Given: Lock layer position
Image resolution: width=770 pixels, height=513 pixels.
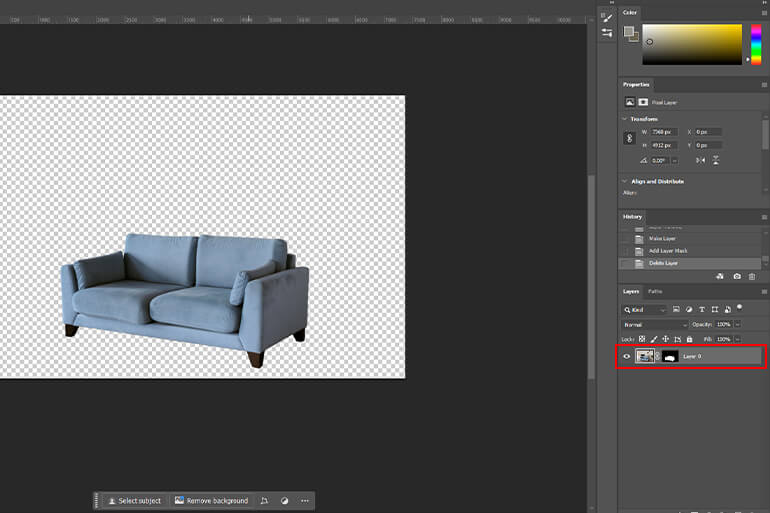Looking at the screenshot, I should click(x=665, y=339).
